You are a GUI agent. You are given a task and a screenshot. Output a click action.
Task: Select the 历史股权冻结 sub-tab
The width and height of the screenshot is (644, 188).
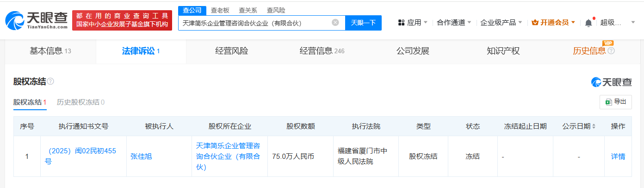coord(80,102)
